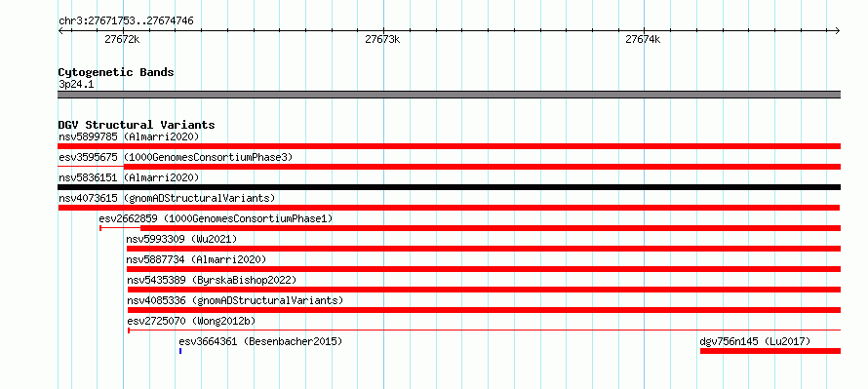The width and height of the screenshot is (868, 389).
Task: Click the esv2725070 (Wong2012b) variant label
Action: point(191,321)
